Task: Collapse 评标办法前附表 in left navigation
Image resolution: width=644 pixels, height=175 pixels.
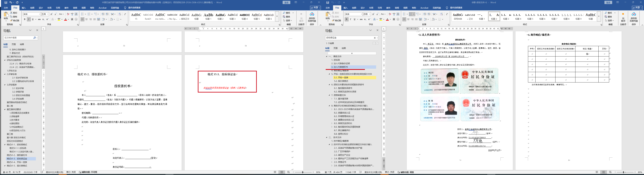Action: [5, 60]
